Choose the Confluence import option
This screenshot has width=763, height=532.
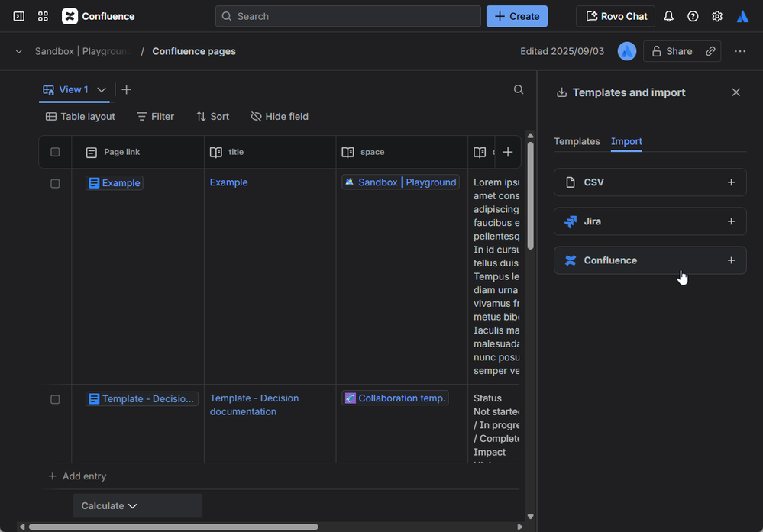pos(650,260)
